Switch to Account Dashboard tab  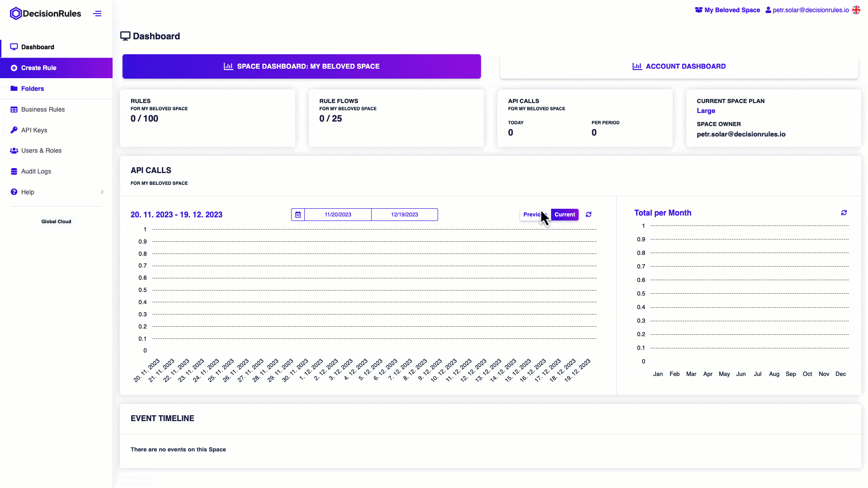click(679, 66)
